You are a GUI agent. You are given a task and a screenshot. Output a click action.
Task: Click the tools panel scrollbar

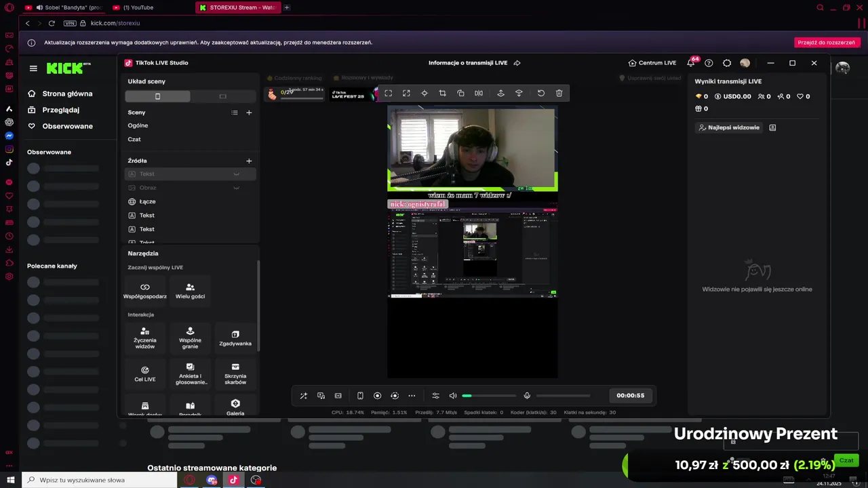[x=258, y=306]
